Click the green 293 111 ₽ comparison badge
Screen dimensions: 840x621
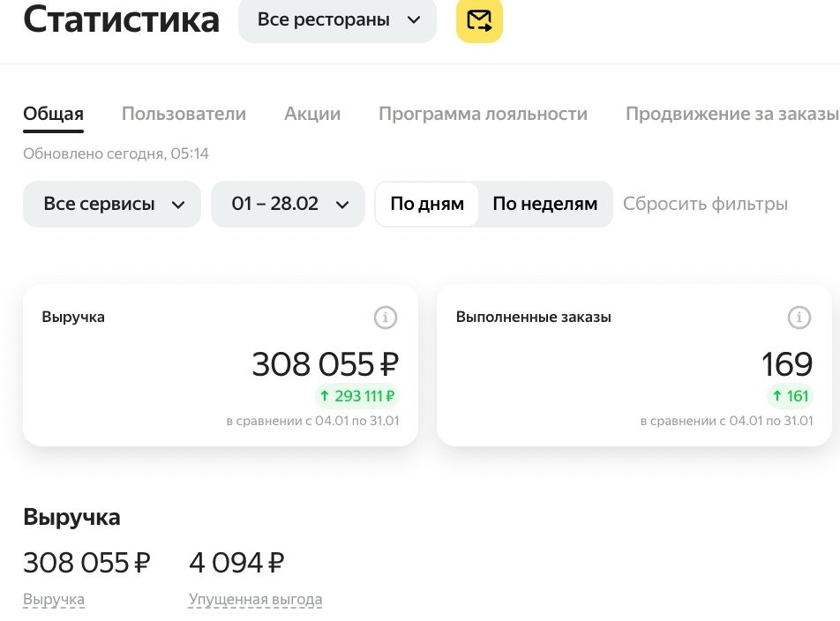coord(356,396)
